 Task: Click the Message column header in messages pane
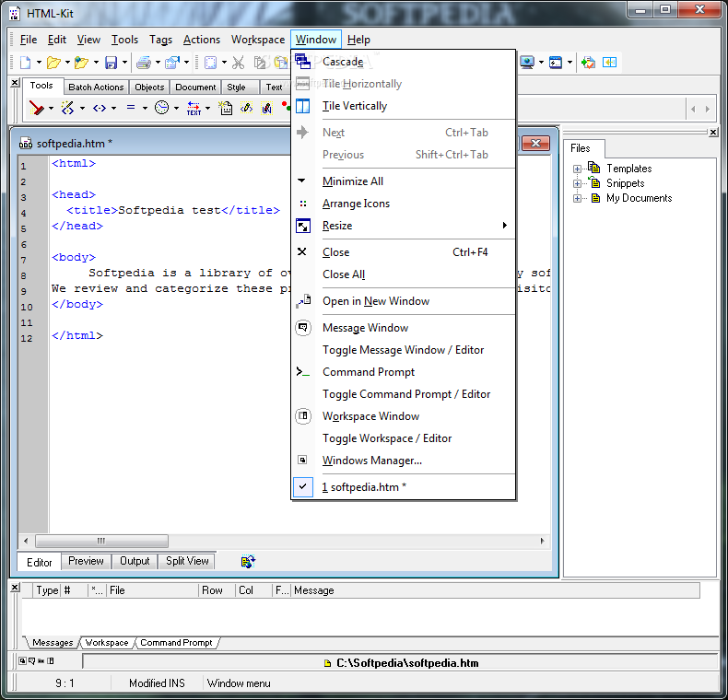(x=314, y=590)
